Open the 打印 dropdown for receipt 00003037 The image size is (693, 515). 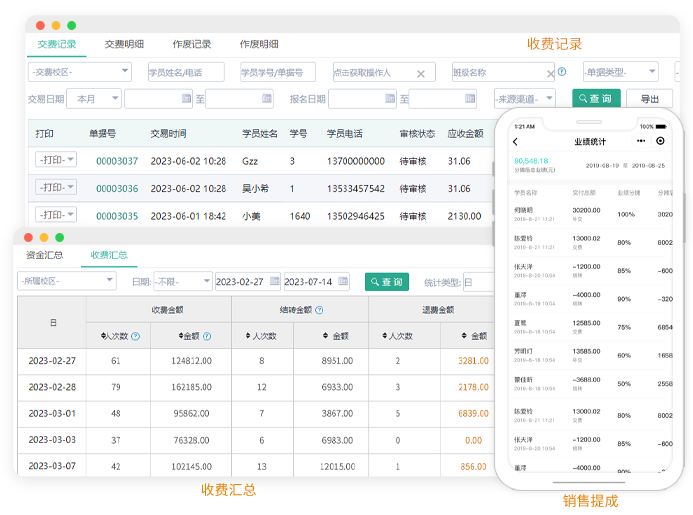coord(56,160)
